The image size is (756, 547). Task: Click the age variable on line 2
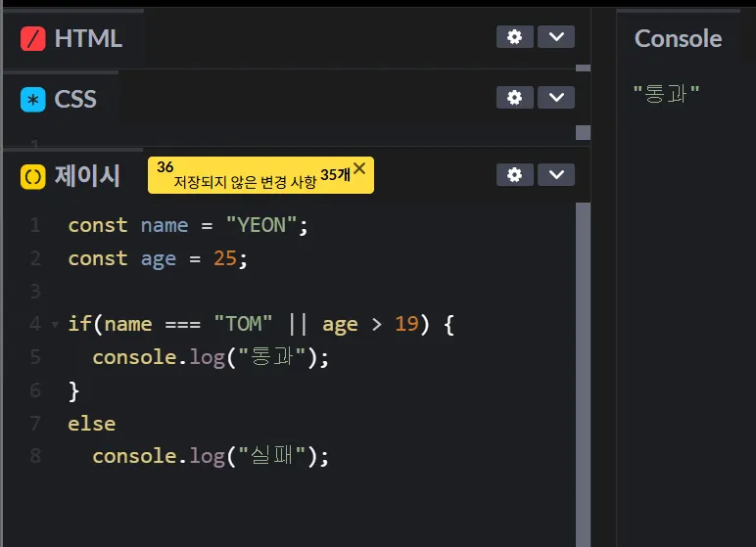(x=158, y=259)
